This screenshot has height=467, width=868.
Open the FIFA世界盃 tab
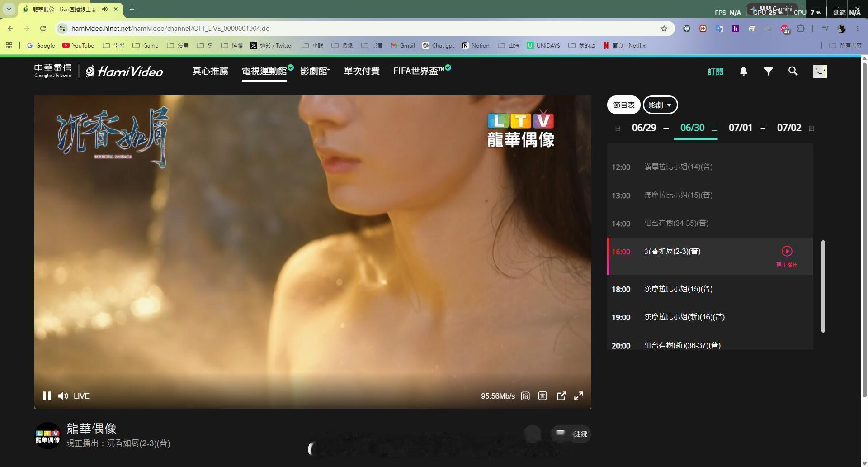tap(419, 71)
